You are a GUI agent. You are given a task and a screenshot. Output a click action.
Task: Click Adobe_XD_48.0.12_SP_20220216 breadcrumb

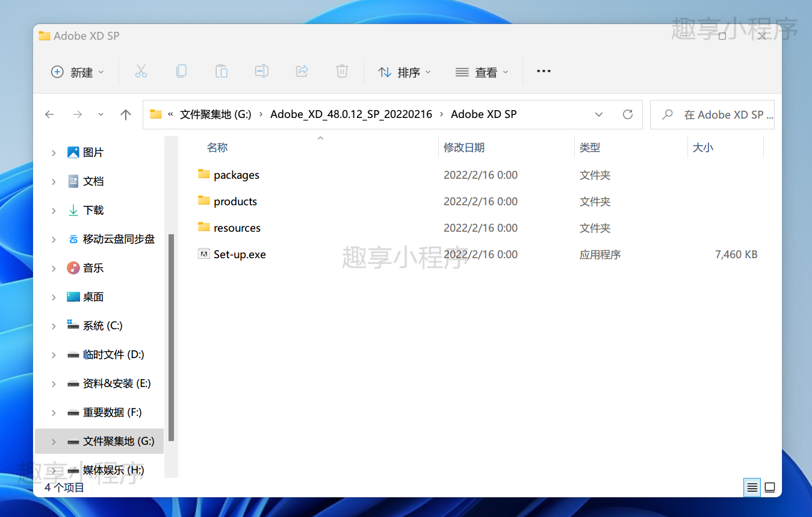click(x=351, y=114)
